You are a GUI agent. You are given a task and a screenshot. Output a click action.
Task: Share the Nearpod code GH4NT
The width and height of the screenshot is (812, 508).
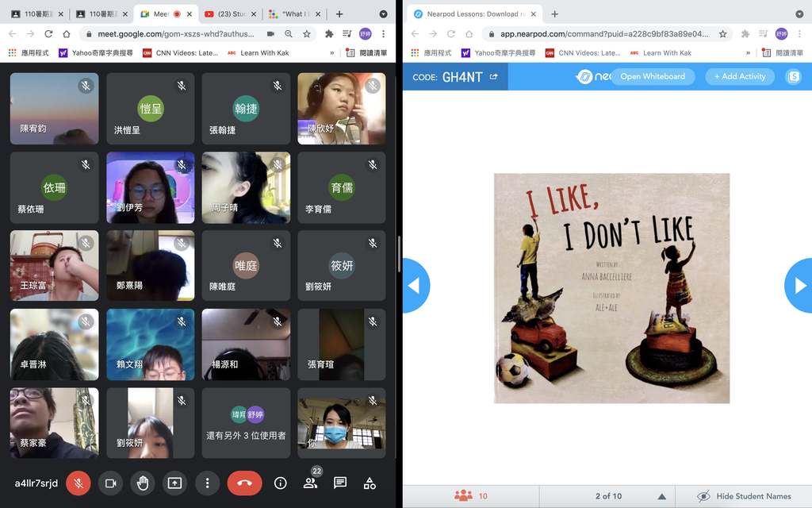tap(493, 77)
